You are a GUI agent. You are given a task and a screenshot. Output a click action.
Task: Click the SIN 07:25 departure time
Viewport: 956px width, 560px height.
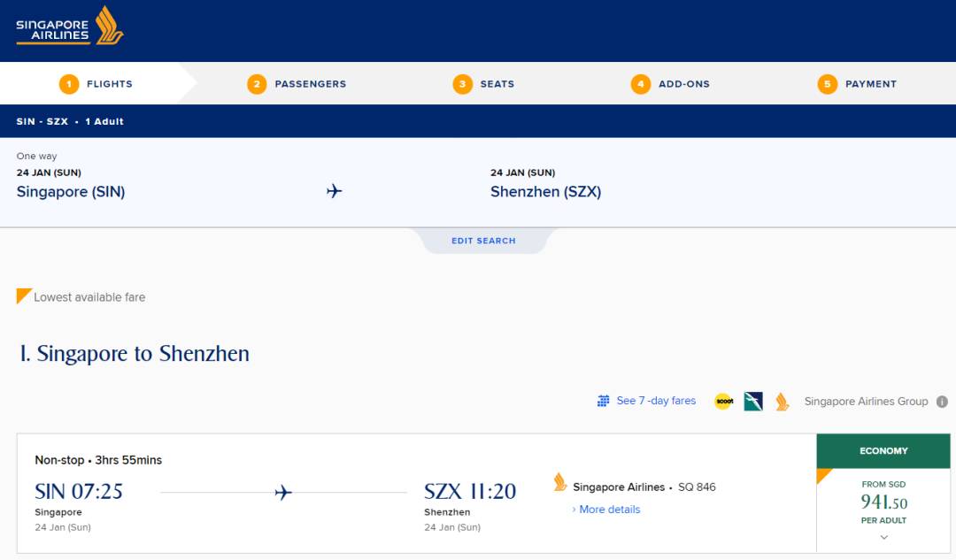coord(79,491)
